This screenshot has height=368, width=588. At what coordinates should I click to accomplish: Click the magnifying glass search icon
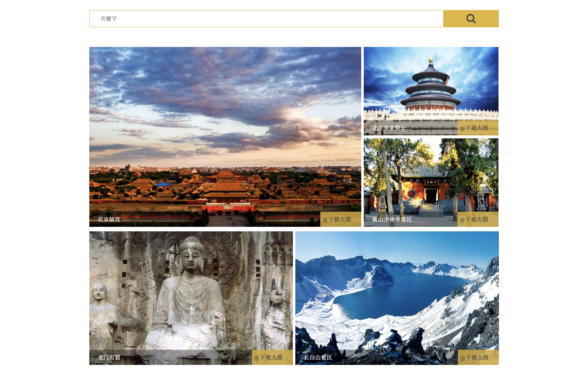[471, 18]
